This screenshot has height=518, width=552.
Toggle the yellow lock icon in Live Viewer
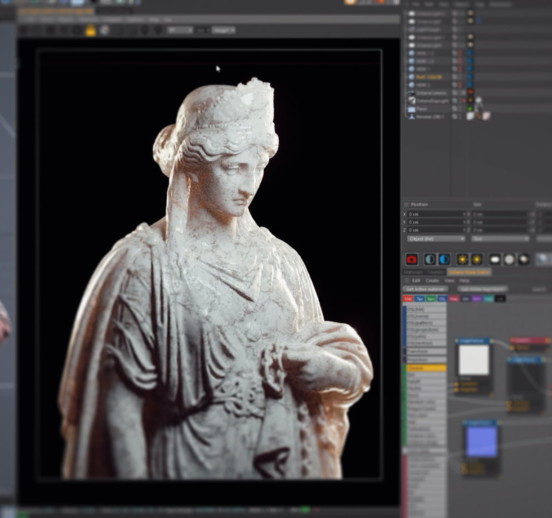(x=90, y=31)
